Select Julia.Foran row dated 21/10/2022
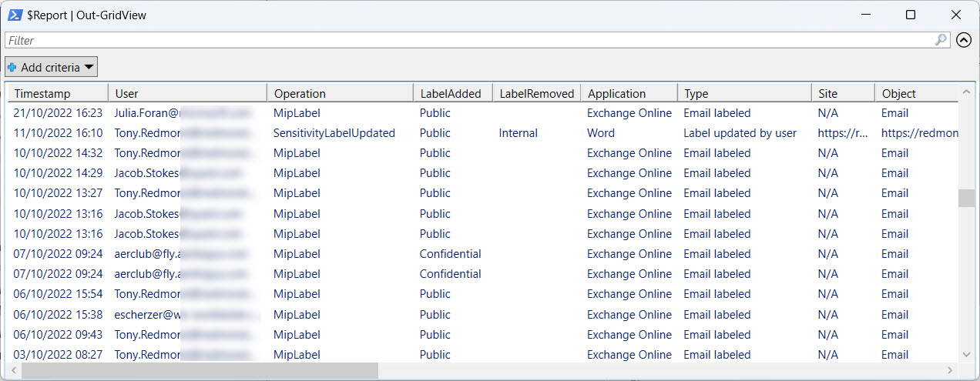This screenshot has height=381, width=980. 146,113
